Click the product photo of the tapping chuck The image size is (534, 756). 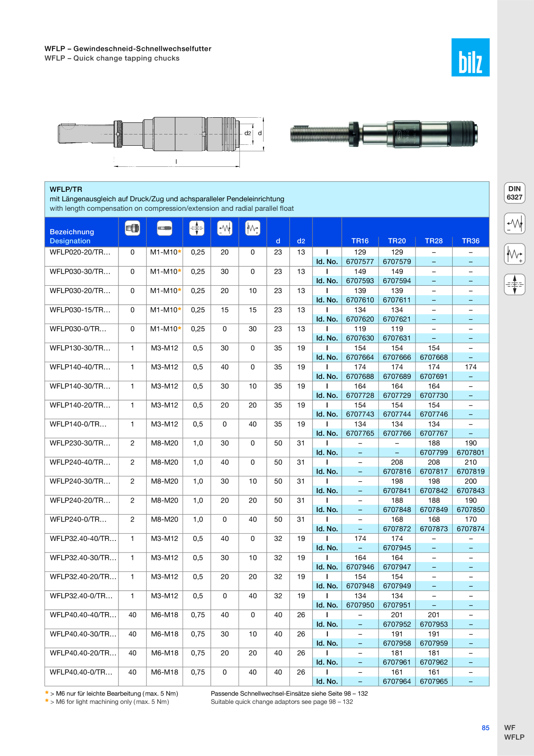pos(384,134)
